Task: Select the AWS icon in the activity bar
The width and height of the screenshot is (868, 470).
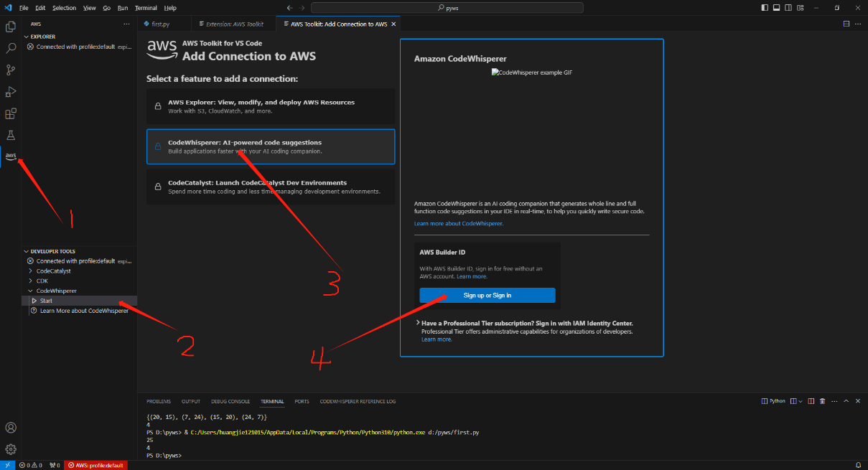Action: (x=11, y=156)
